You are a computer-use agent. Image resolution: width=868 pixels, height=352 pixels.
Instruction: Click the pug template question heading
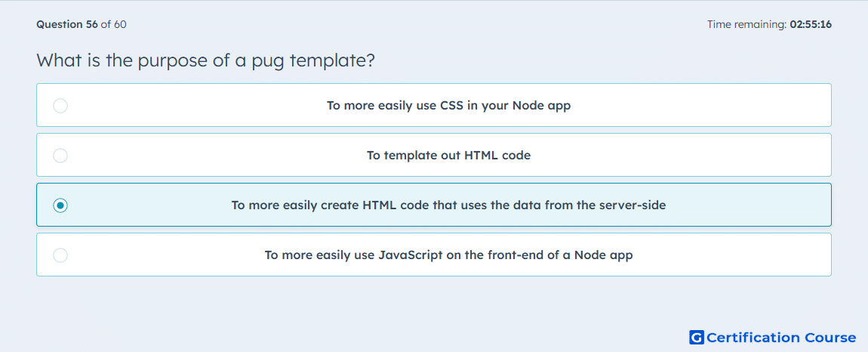[x=205, y=60]
